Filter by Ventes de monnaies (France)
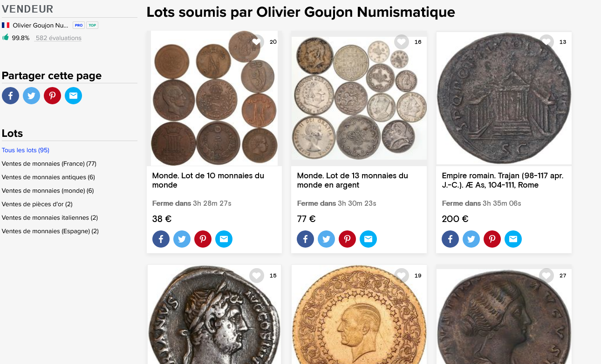The width and height of the screenshot is (601, 364). click(49, 164)
